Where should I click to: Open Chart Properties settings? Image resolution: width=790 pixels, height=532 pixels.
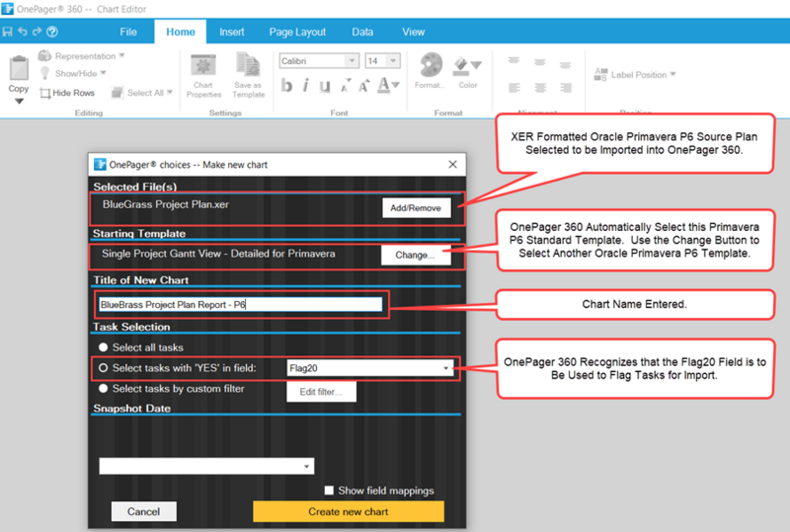pyautogui.click(x=203, y=76)
